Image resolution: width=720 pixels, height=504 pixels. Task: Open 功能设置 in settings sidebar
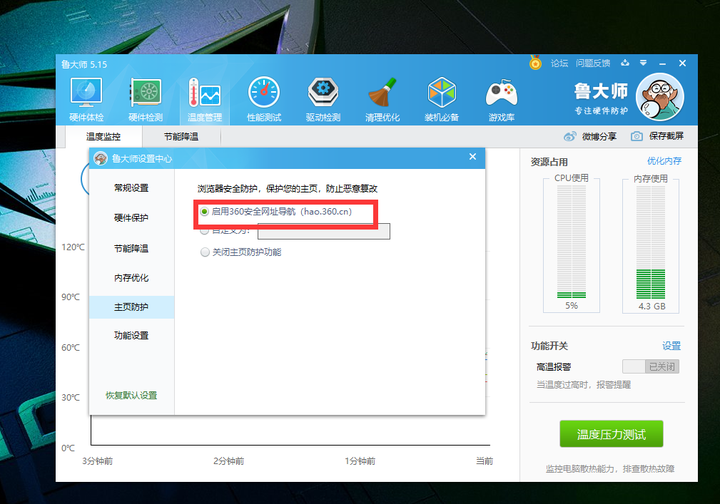click(x=131, y=336)
